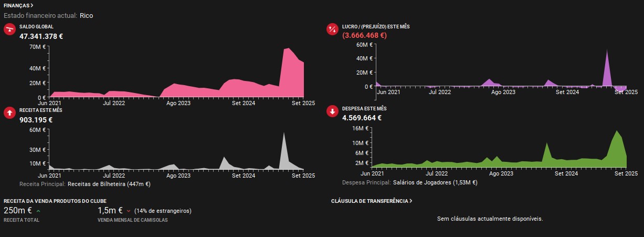Select the Saldo Global value 47.341.378 €
This screenshot has height=237, width=644.
pos(41,36)
